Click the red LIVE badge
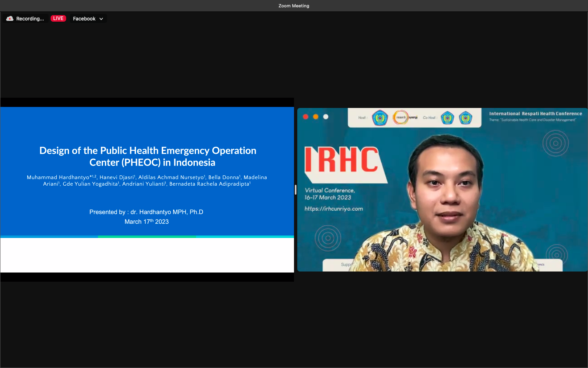The width and height of the screenshot is (588, 368). click(x=58, y=18)
